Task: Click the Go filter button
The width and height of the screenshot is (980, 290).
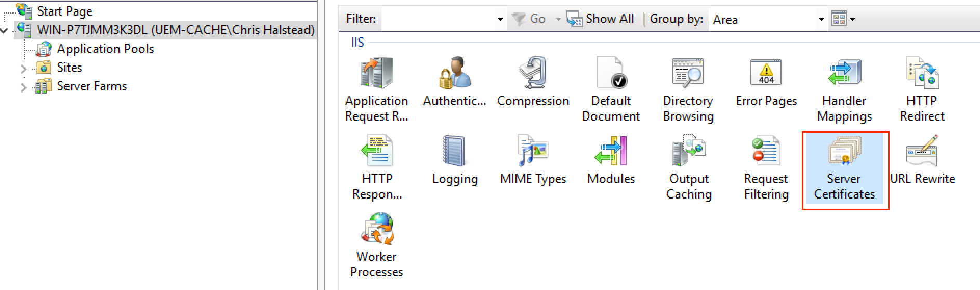Action: click(x=530, y=19)
